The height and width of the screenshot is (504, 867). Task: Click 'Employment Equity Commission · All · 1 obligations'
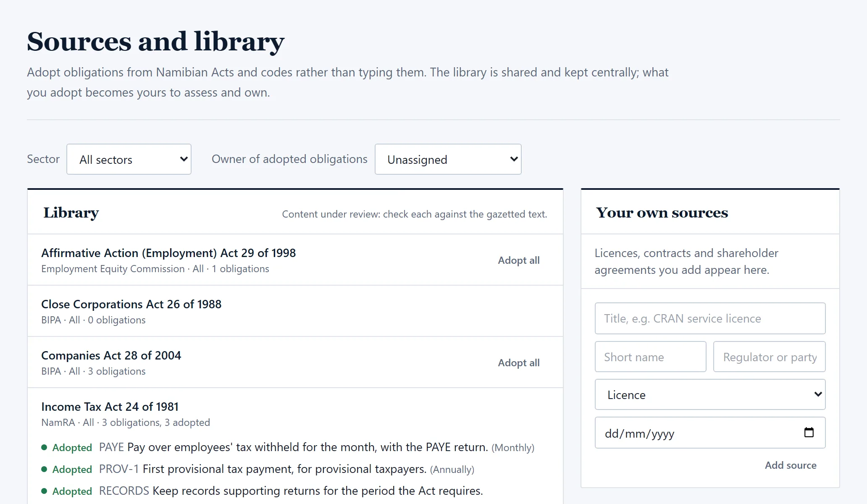(x=155, y=269)
